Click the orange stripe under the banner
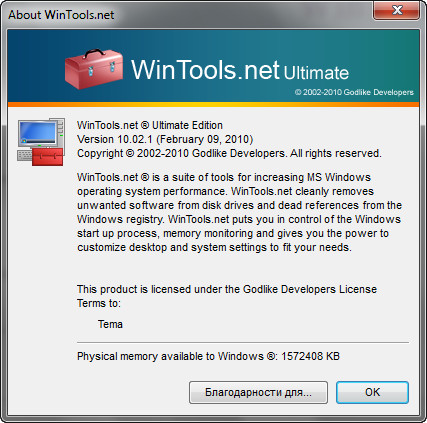 (213, 104)
